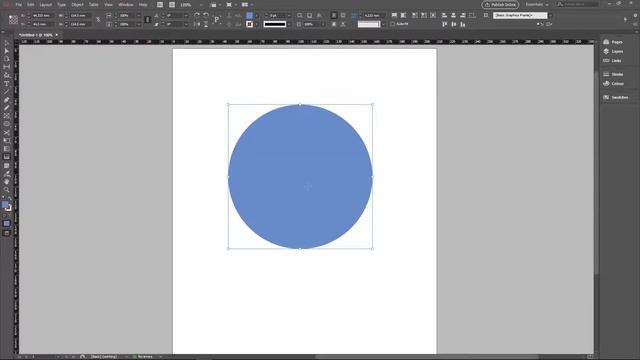The width and height of the screenshot is (640, 360).
Task: Open the Basic Graphics Frame object style dropdown
Action: tap(550, 16)
